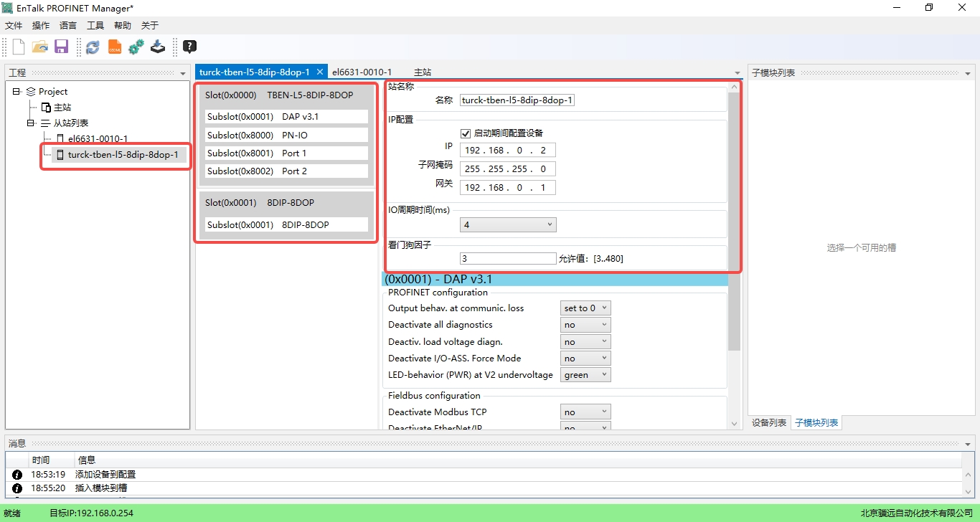Click the new file toolbar icon

point(19,47)
